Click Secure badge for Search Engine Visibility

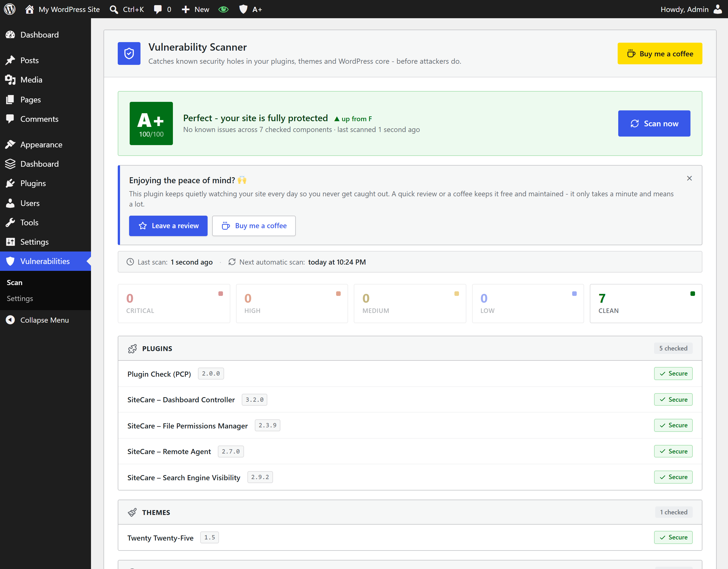pyautogui.click(x=673, y=477)
